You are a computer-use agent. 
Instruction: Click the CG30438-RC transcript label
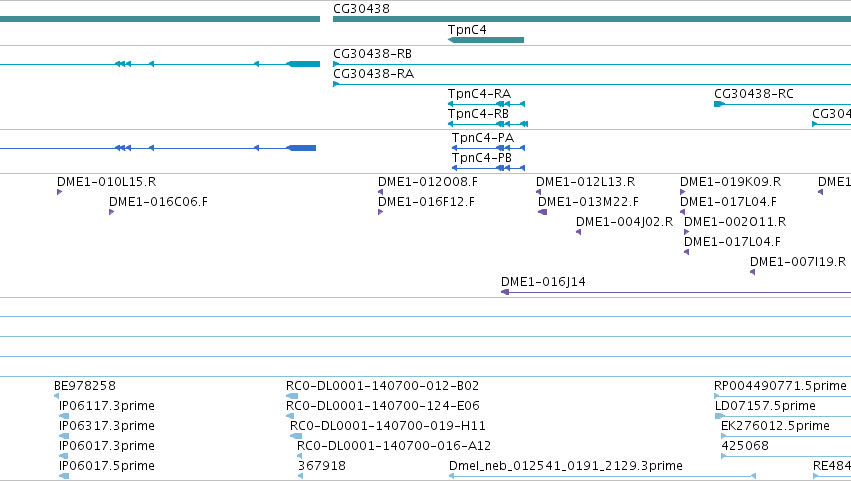[753, 94]
